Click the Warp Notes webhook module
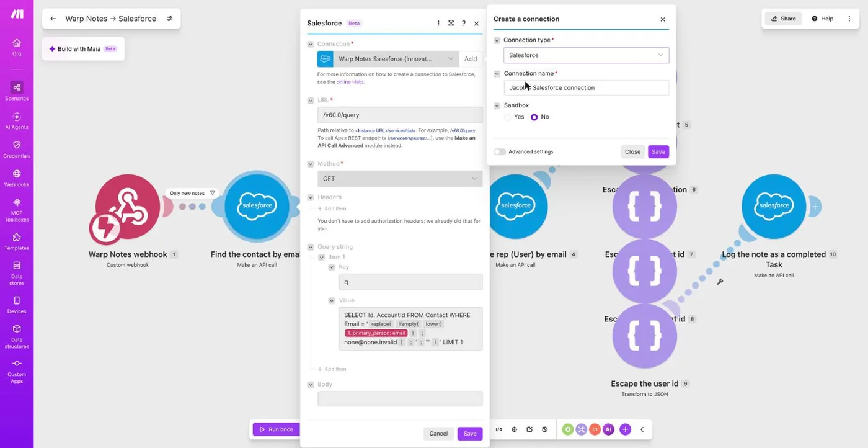The image size is (868, 448). [127, 207]
